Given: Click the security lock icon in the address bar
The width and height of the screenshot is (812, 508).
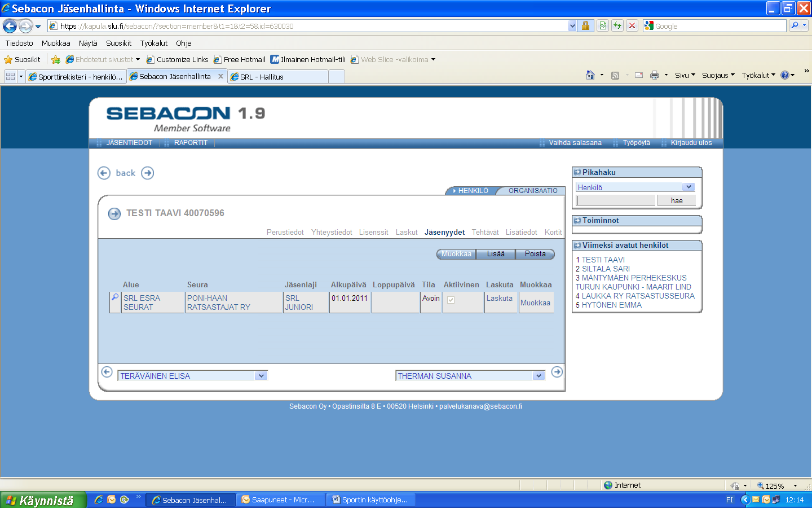Looking at the screenshot, I should tap(586, 25).
